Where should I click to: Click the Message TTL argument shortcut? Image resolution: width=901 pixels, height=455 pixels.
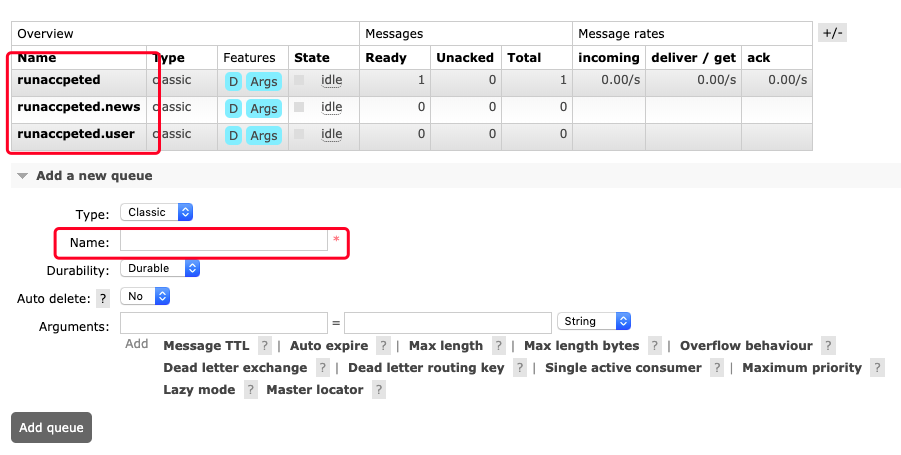pyautogui.click(x=206, y=346)
